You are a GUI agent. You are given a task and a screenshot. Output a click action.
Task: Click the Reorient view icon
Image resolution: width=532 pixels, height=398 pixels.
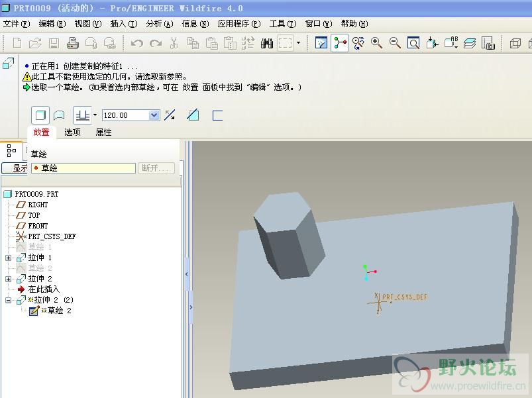click(x=432, y=43)
